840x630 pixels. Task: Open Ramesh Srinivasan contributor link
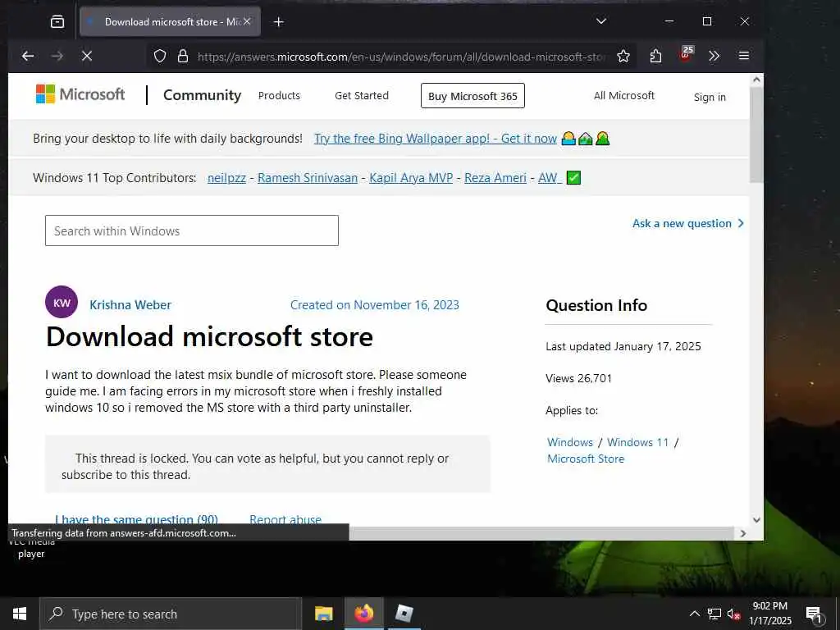(x=308, y=178)
